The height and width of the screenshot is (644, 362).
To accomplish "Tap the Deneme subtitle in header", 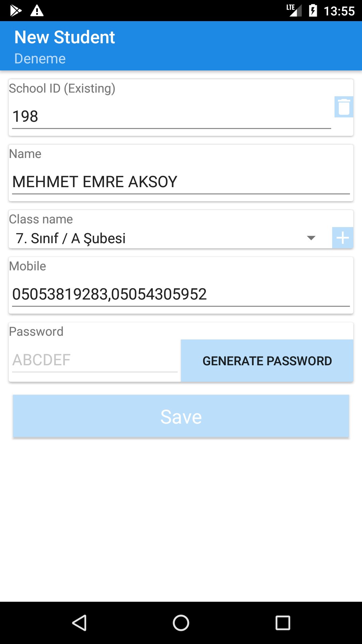I will point(40,59).
